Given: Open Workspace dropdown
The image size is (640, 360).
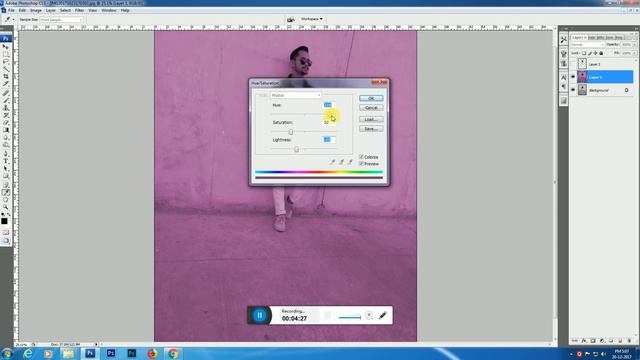Looking at the screenshot, I should click(x=311, y=19).
